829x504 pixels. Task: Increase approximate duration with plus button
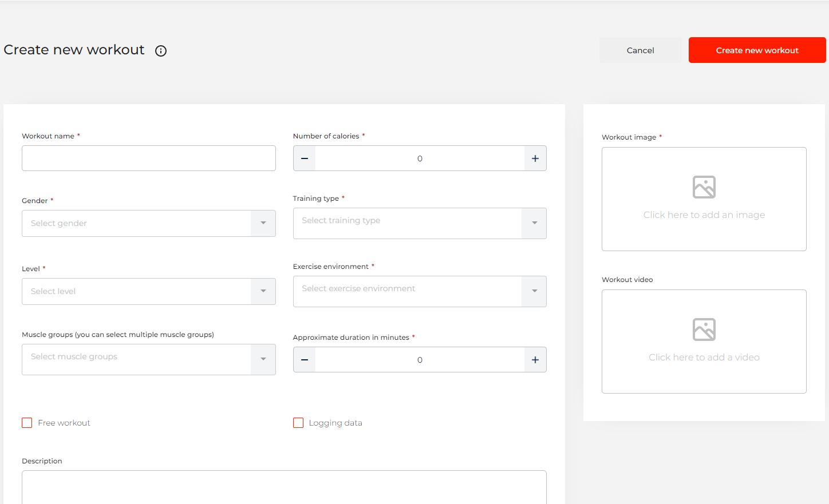click(535, 360)
